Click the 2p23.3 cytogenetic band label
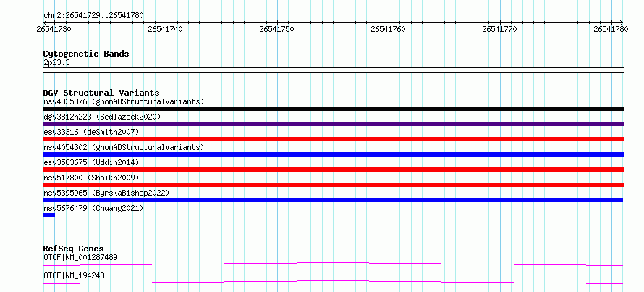This screenshot has width=644, height=292. click(x=56, y=62)
